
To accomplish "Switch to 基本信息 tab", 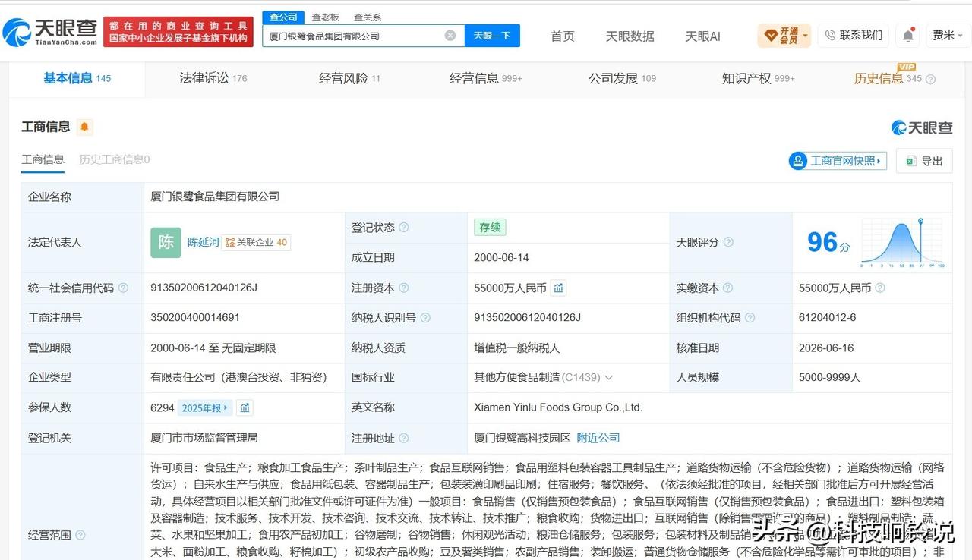I will click(x=77, y=78).
